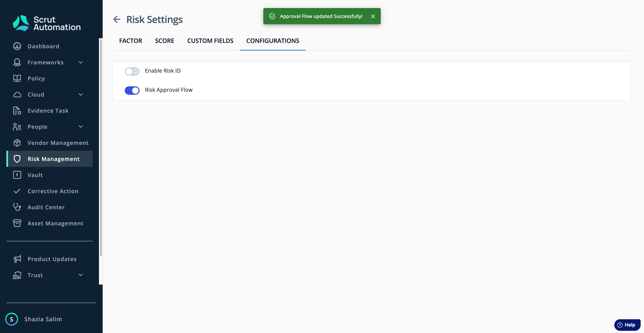
Task: Click the Evidence Task document icon
Action: [17, 110]
